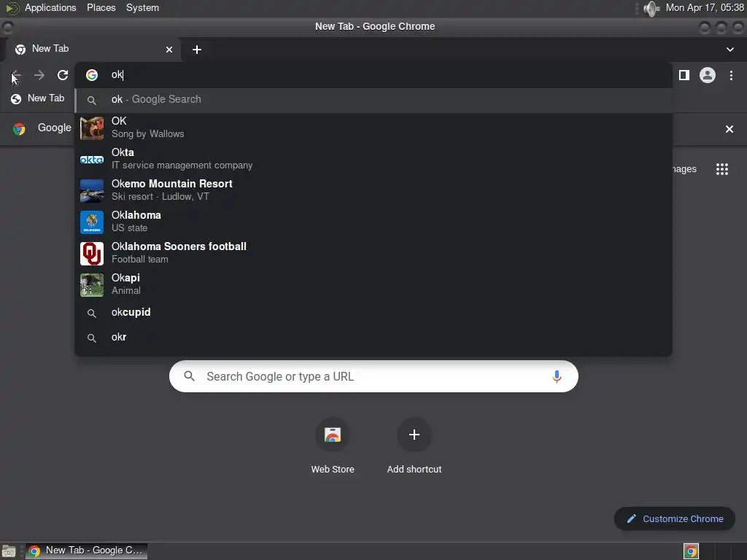Click the Oklahoma flag thumbnail
Viewport: 747px width, 560px height.
tap(91, 222)
